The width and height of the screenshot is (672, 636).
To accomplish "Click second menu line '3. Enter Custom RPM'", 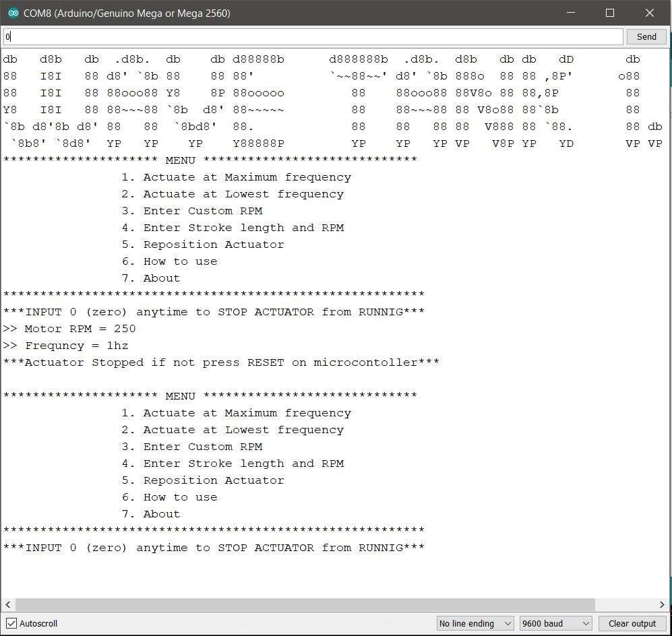I will (191, 447).
